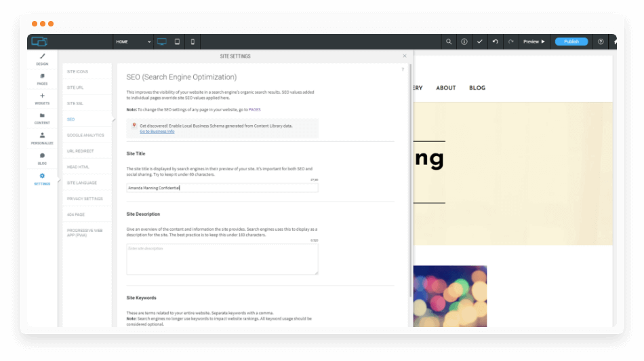Click the undo arrow icon
This screenshot has height=361, width=644.
click(x=496, y=41)
